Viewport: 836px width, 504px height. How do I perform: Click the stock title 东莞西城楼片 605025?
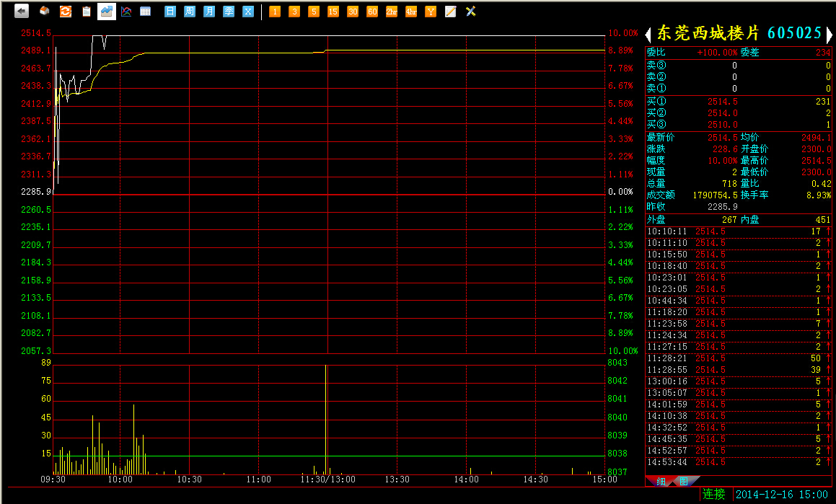tap(739, 33)
